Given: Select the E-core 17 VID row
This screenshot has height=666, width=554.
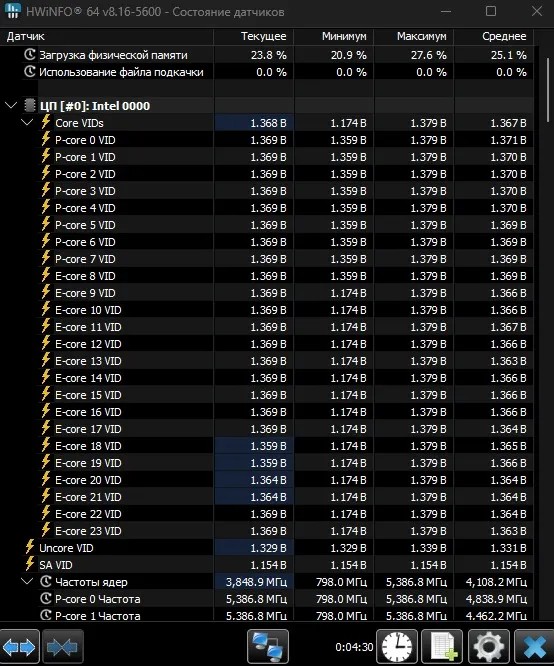Looking at the screenshot, I should [x=267, y=429].
